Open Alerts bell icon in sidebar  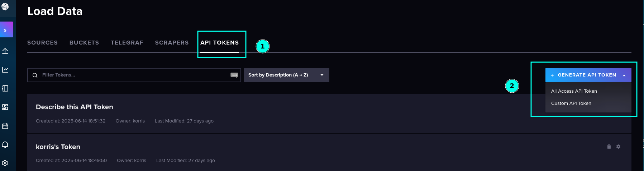(5, 145)
